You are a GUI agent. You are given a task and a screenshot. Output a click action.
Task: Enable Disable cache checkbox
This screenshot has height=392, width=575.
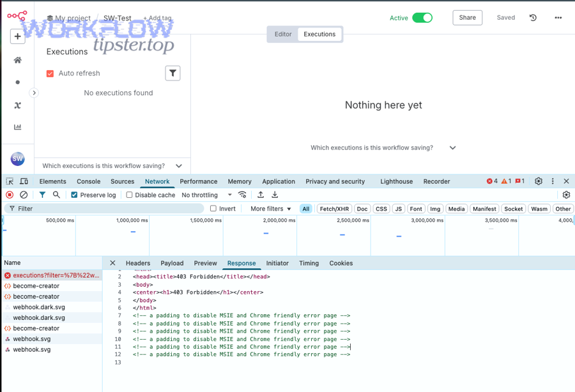click(129, 195)
